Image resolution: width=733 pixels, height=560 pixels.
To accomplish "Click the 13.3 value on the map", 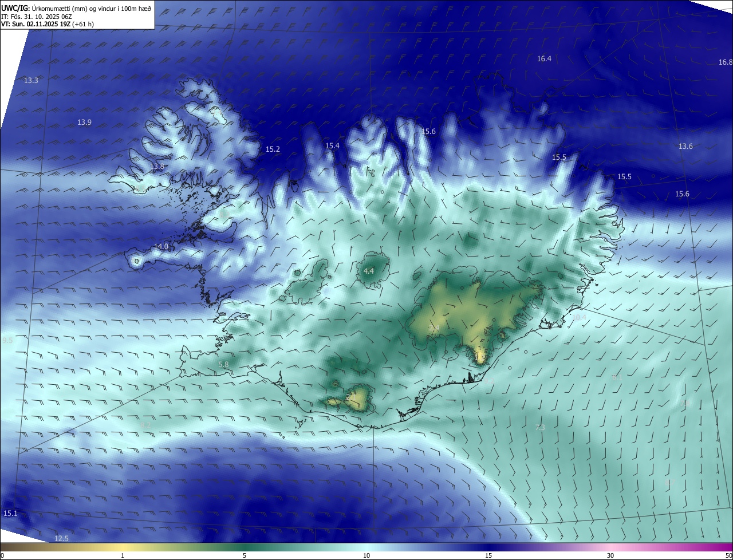I will [x=31, y=81].
